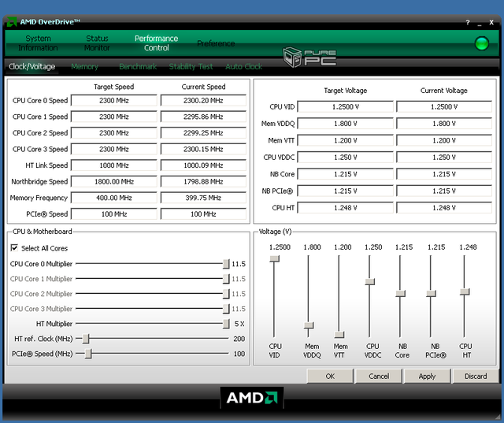Click the Target Speed column header

(113, 87)
